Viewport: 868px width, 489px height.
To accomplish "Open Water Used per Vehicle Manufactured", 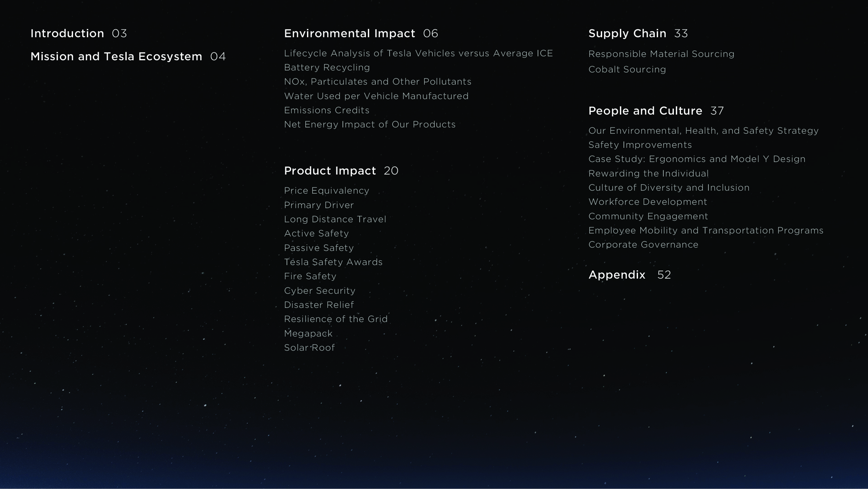I will 376,96.
